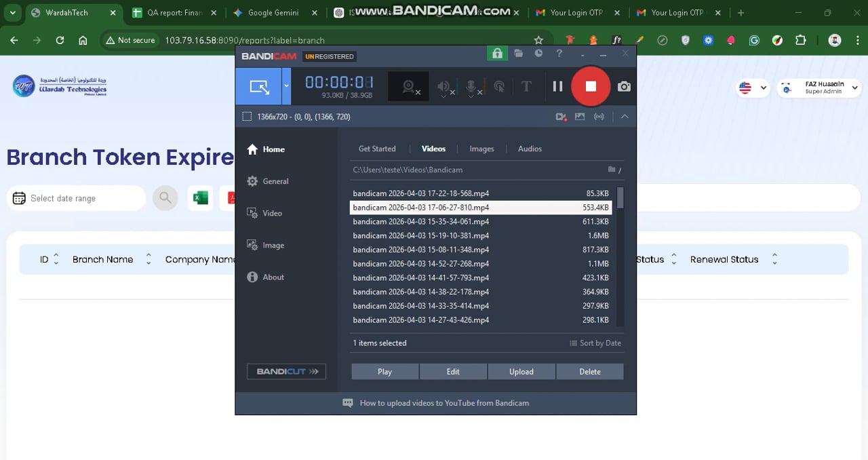Open the Chrome tab search dropdown
Viewport: 868px width, 460px height.
point(12,13)
